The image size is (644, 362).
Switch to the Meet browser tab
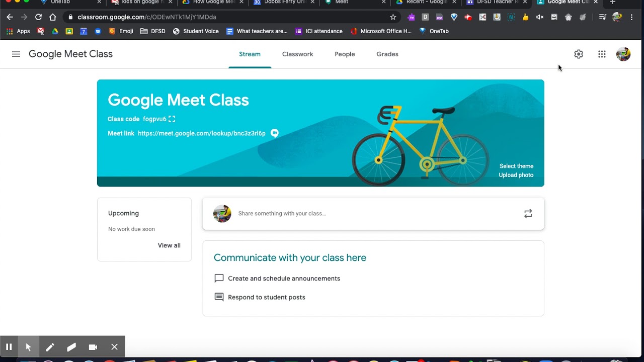(x=355, y=3)
